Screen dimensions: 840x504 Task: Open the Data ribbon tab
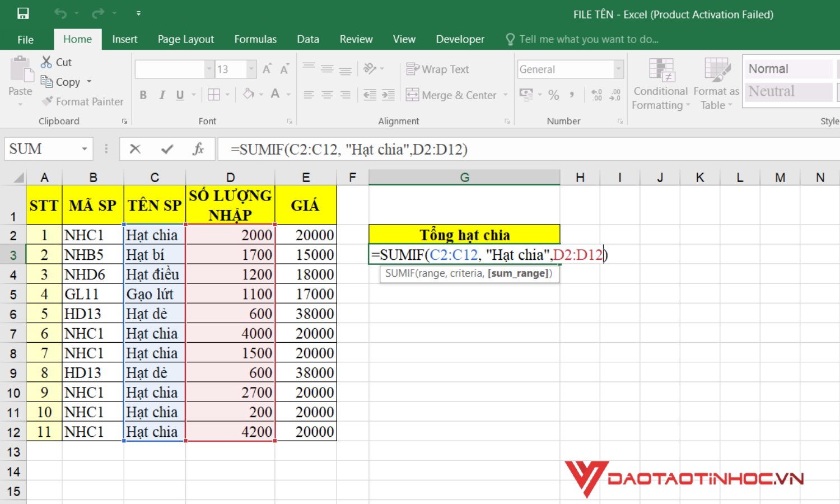(308, 39)
